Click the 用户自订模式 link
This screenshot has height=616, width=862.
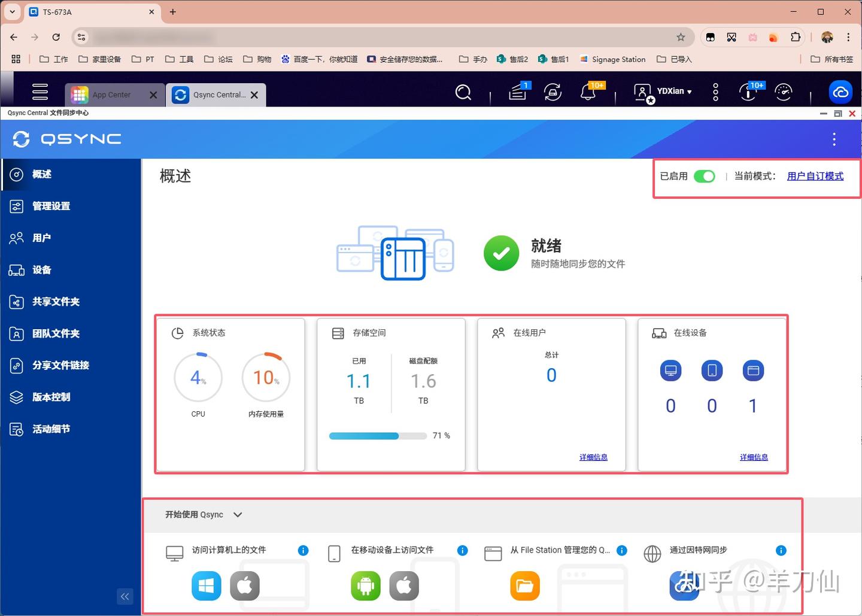[x=815, y=176]
